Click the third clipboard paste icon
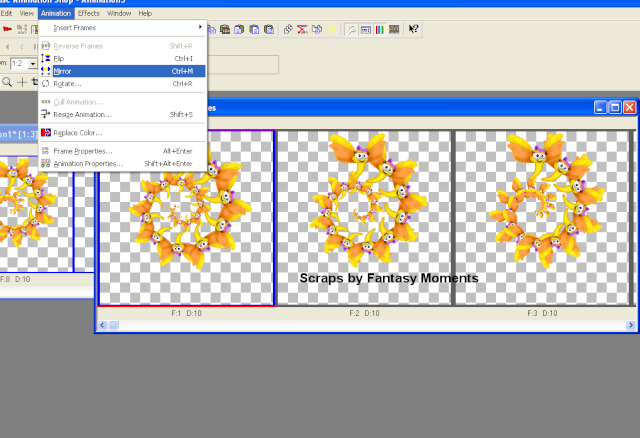640x438 pixels. coord(239,29)
